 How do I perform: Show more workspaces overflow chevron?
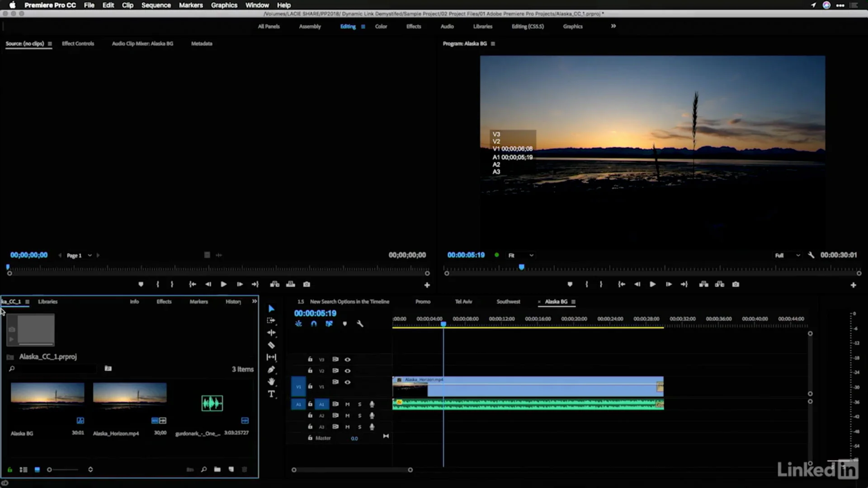(x=613, y=26)
